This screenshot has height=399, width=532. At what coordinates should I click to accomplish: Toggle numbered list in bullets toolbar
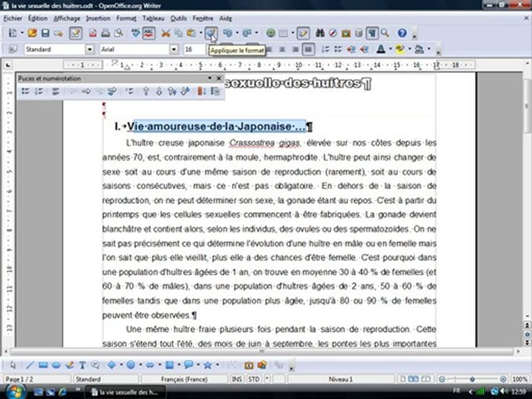coord(39,91)
